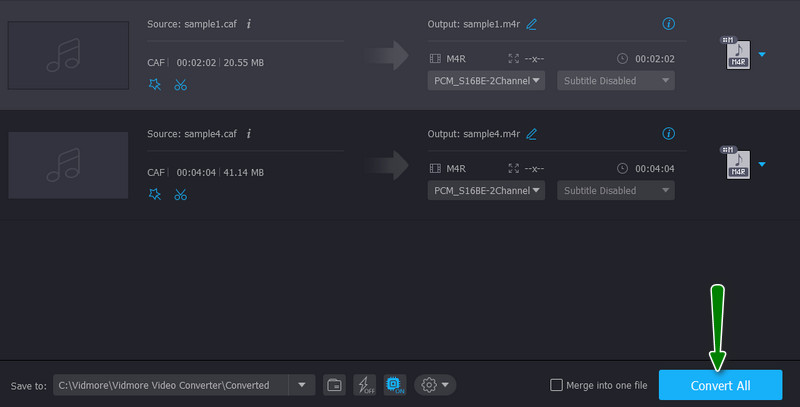Click the edit effects star icon for sample4.caf
Viewport: 800px width, 407px height.
point(154,194)
